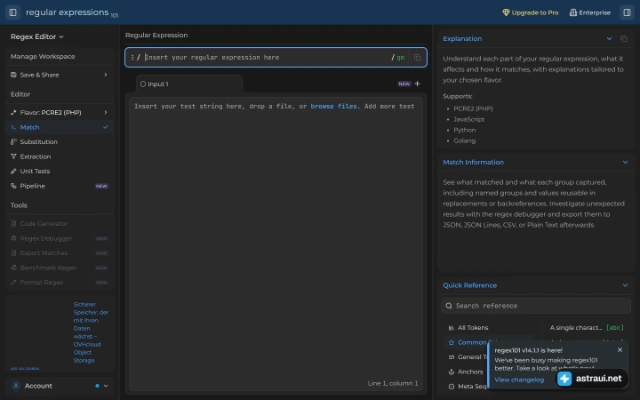
Task: Click the A single character [abc] reference
Action: pos(587,328)
